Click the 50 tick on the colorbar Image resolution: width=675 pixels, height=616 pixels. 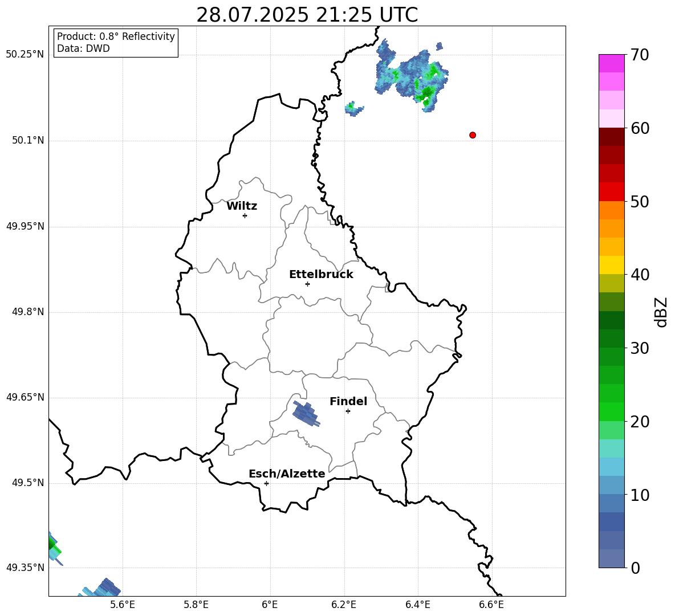pyautogui.click(x=640, y=201)
